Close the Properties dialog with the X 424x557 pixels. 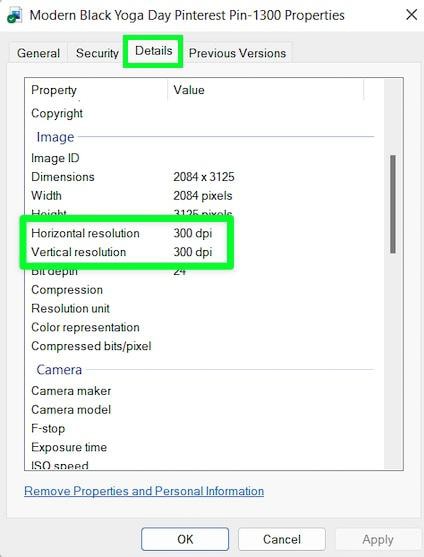click(411, 15)
